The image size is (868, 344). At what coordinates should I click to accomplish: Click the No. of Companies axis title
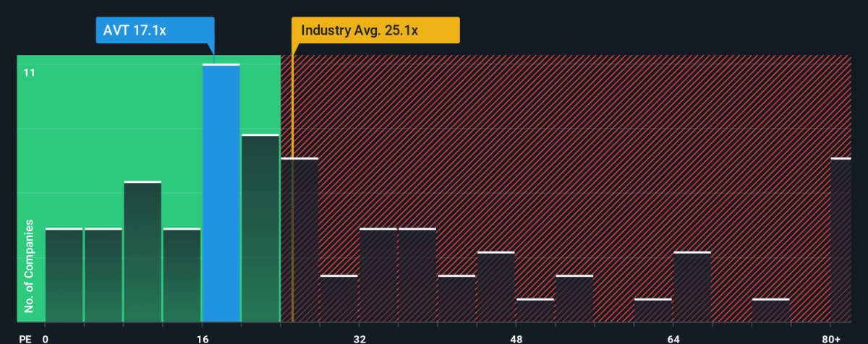coord(30,266)
